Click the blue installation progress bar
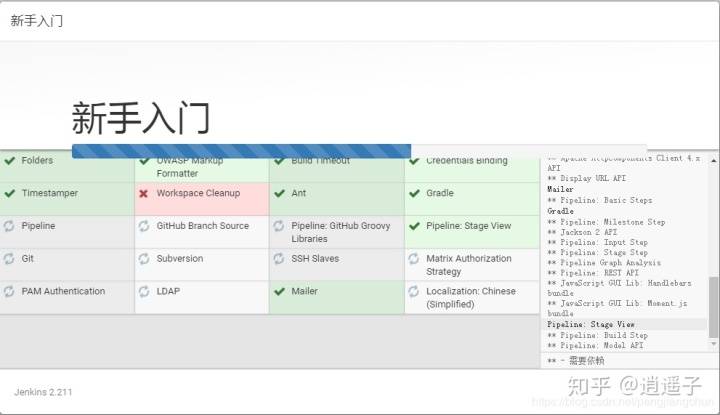 pyautogui.click(x=240, y=151)
